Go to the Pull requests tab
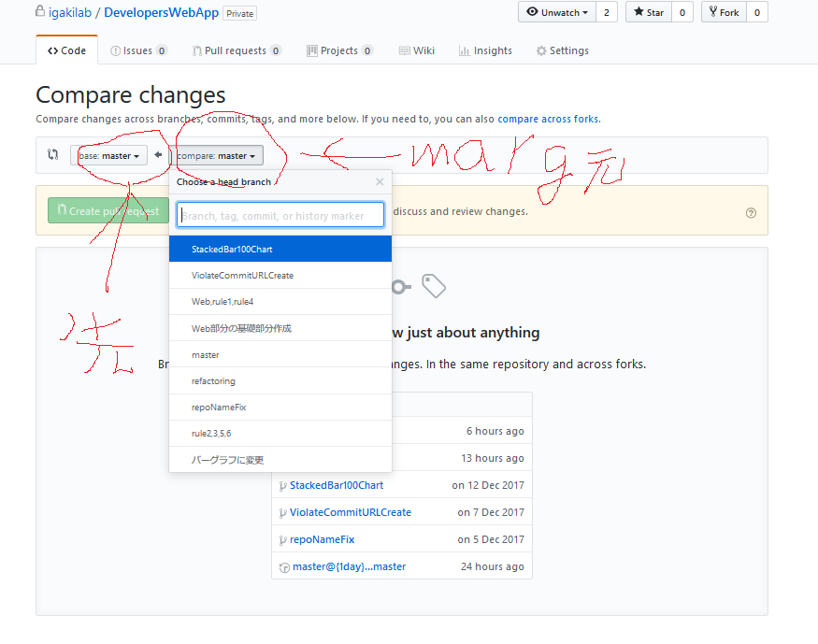The width and height of the screenshot is (818, 644). pyautogui.click(x=237, y=50)
